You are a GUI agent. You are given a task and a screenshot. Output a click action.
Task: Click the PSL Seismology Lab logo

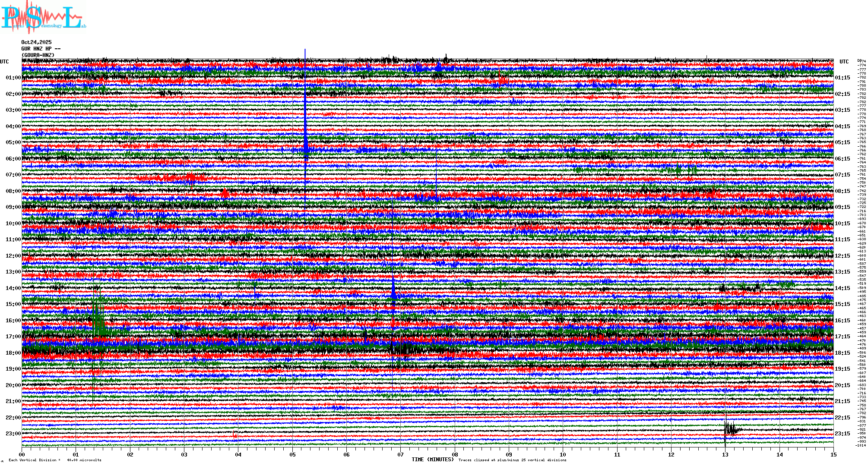[x=43, y=17]
